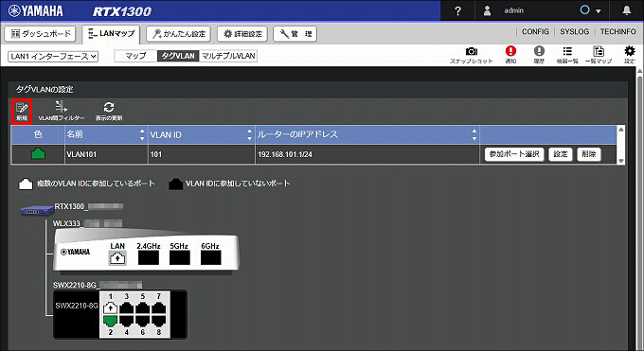Viewport: 644px width, 351px height.
Task: Switch to the マップ view tab
Action: point(135,56)
